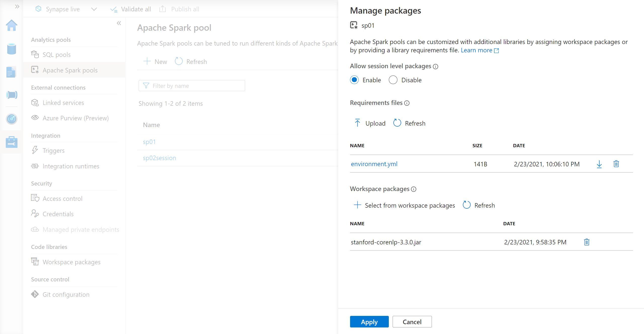
Task: Open Workspace packages in sidebar
Action: [71, 262]
